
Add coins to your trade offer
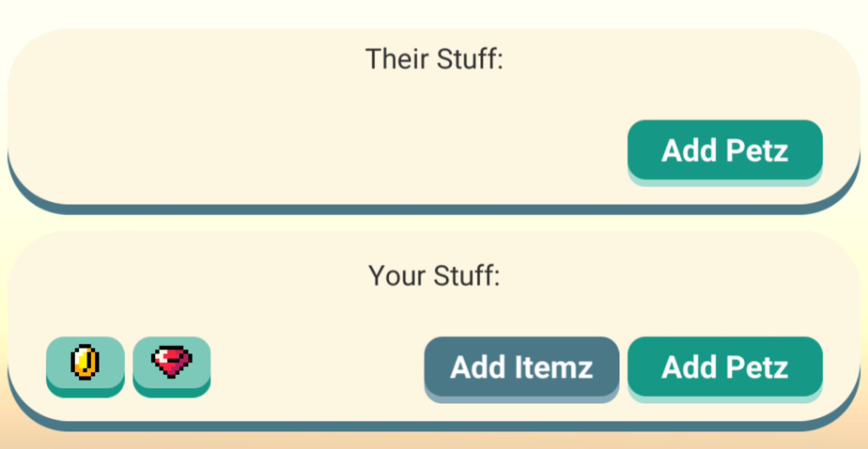point(85,363)
